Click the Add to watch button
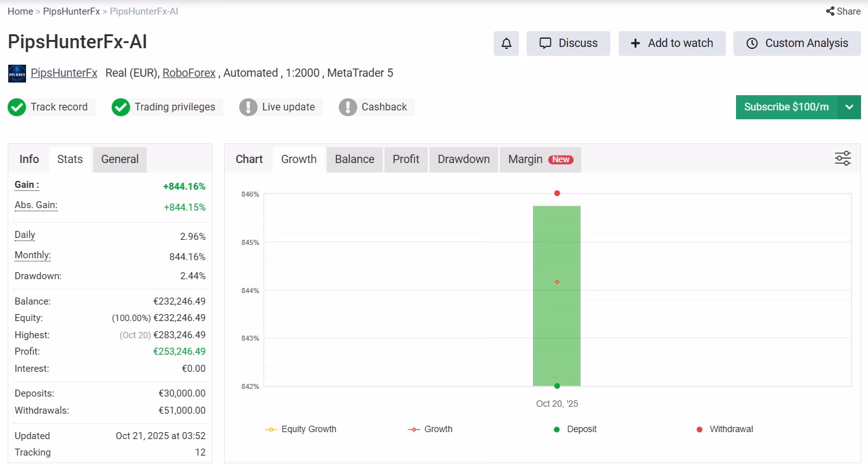The height and width of the screenshot is (467, 868). click(672, 43)
